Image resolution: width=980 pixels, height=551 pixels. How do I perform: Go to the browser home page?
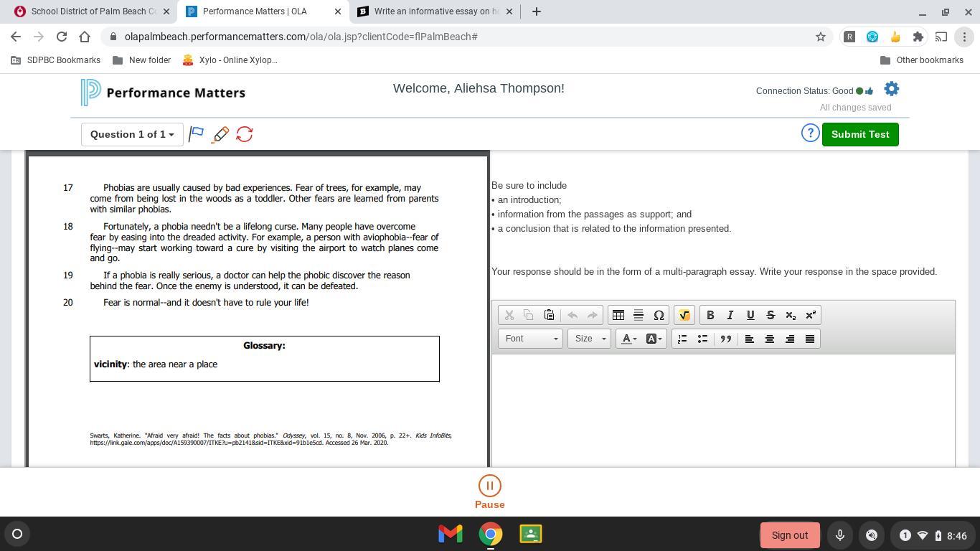pyautogui.click(x=85, y=37)
